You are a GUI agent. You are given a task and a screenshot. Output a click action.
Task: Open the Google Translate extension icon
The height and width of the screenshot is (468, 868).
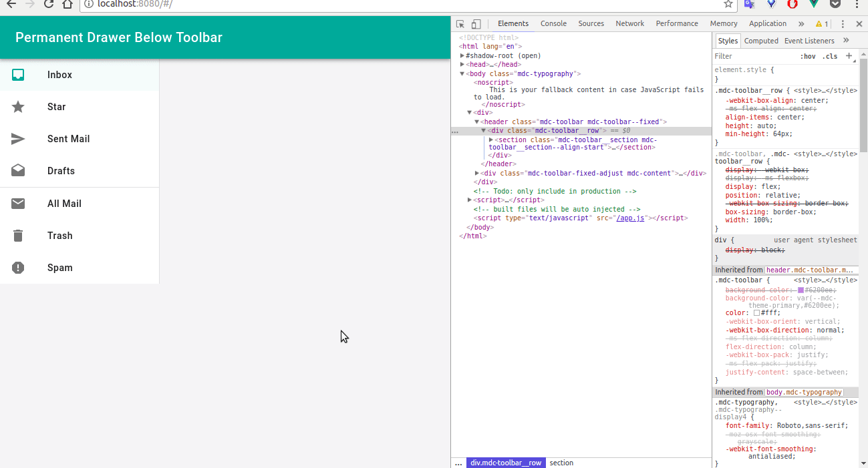[750, 4]
